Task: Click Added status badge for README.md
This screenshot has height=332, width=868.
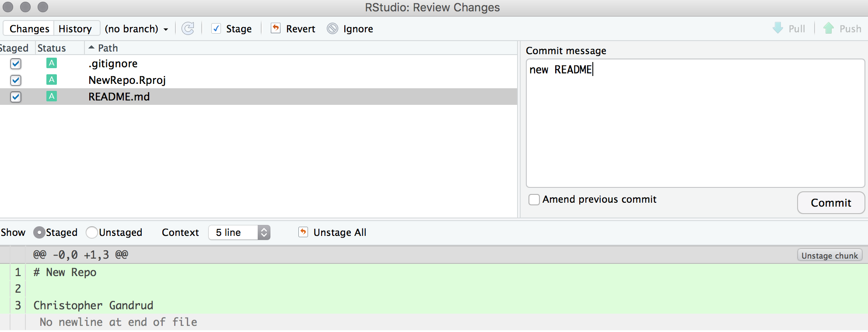Action: pyautogui.click(x=52, y=96)
